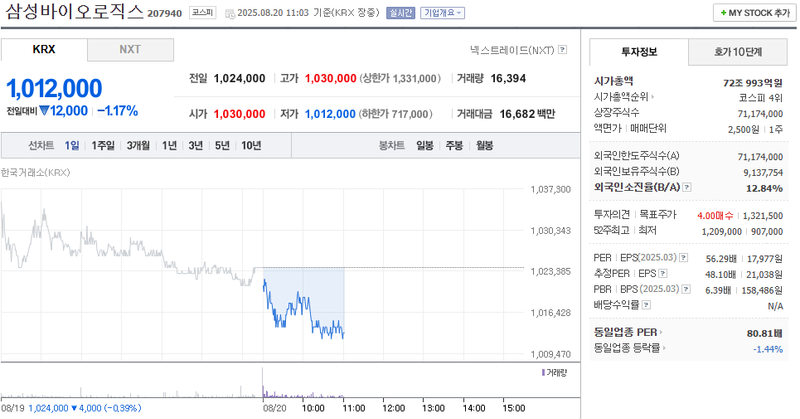
Task: Click 거래대금 value 16,682 백만
Action: tap(528, 114)
